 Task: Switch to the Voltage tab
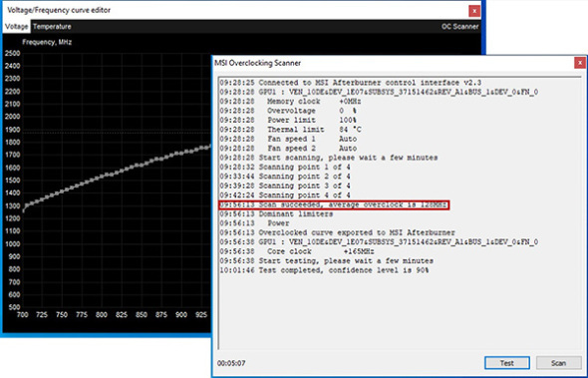[16, 27]
